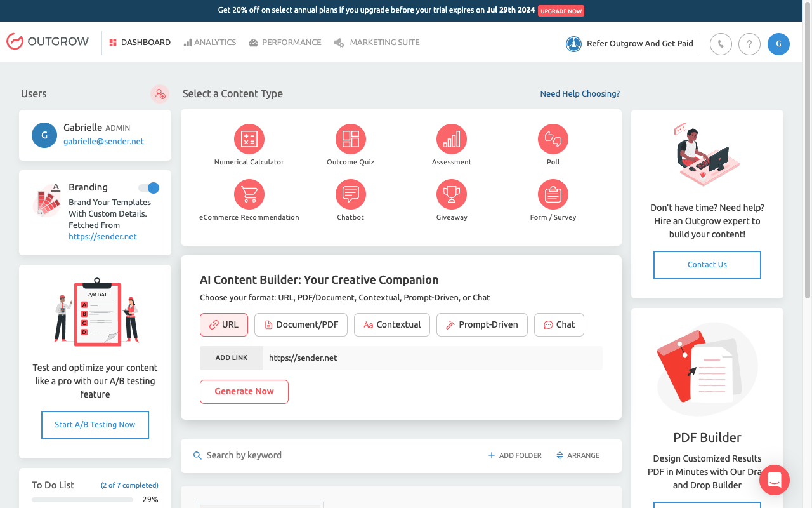Screen dimensions: 812x508
Task: Click the Search by keyword field
Action: (x=330, y=455)
